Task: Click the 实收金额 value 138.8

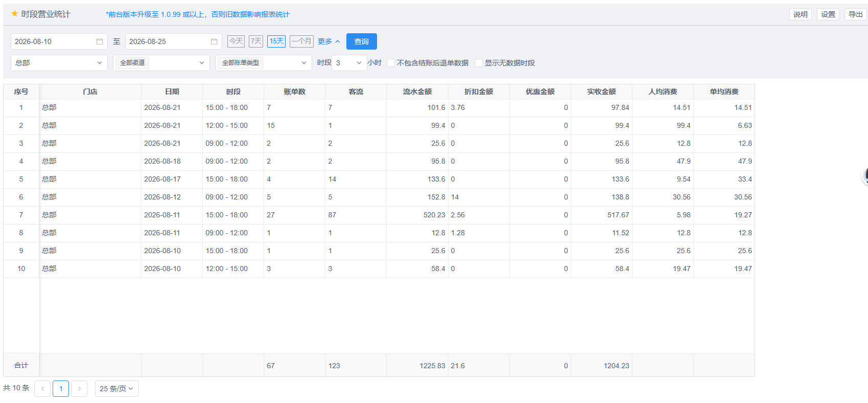Action: tap(620, 197)
